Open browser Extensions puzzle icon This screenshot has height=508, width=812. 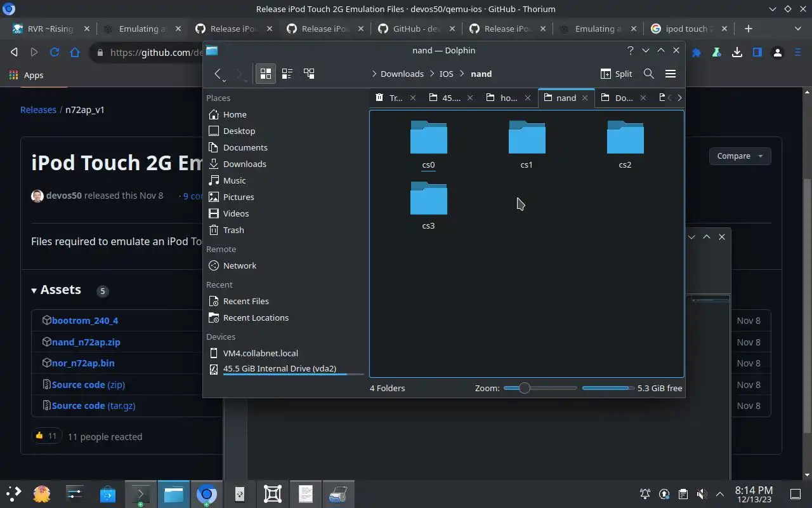[x=697, y=53]
